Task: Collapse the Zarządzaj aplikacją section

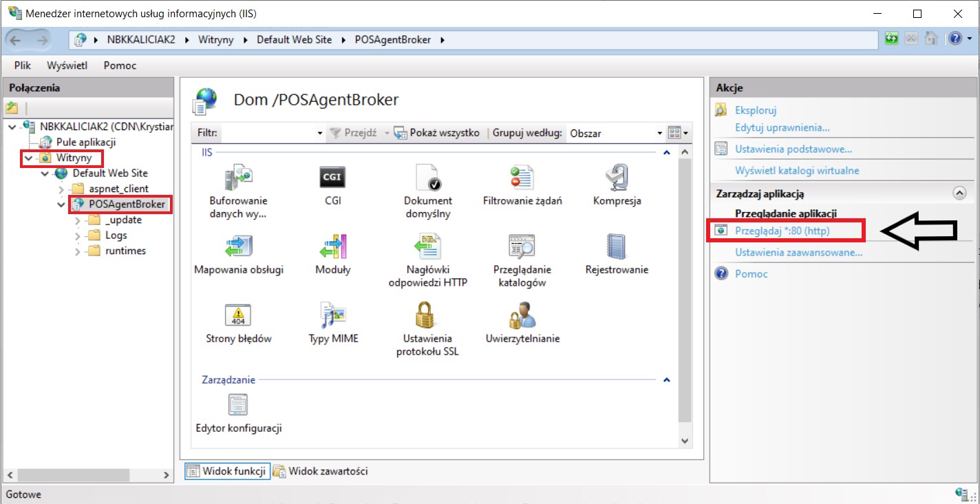Action: pos(959,194)
